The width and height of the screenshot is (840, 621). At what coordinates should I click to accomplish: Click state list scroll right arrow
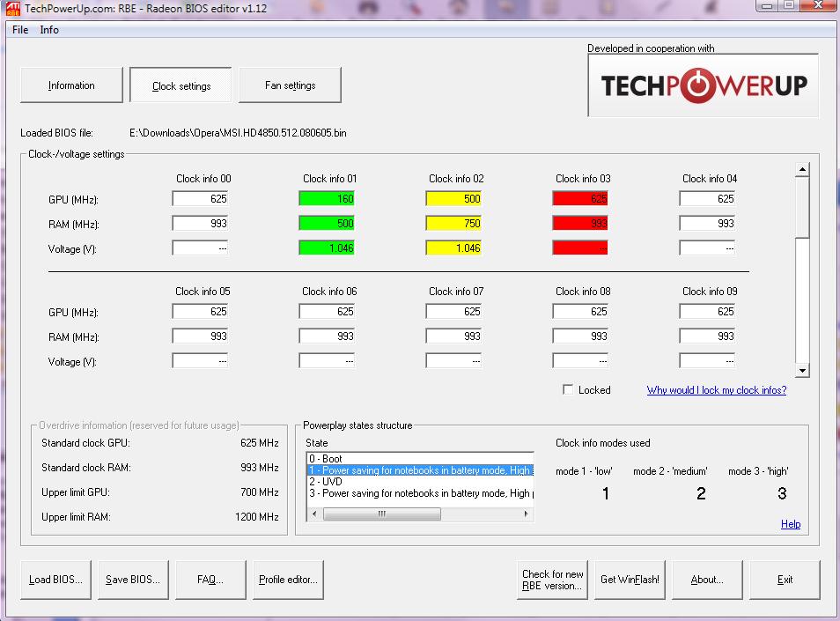coord(526,514)
